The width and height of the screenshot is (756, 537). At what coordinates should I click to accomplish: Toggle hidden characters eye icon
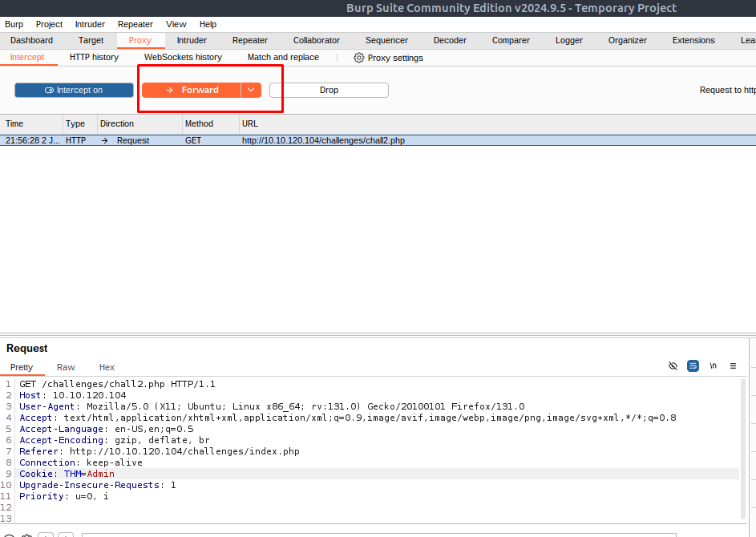(673, 365)
